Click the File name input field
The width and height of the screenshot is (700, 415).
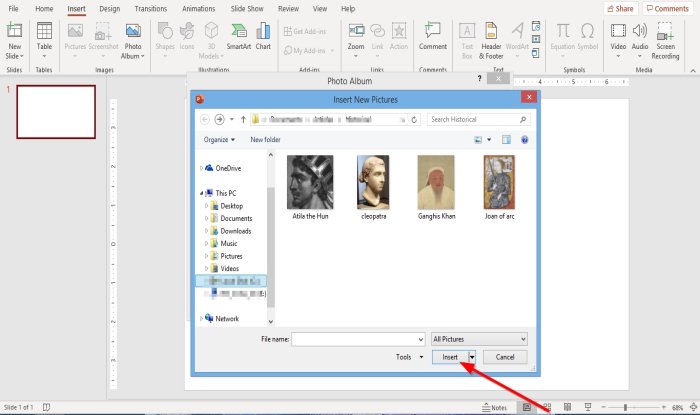pos(354,339)
